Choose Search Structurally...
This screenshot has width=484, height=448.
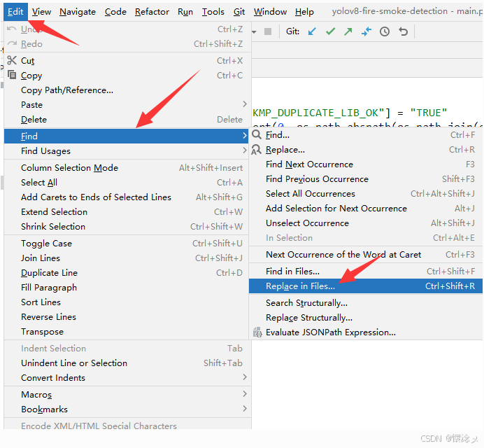click(366, 303)
